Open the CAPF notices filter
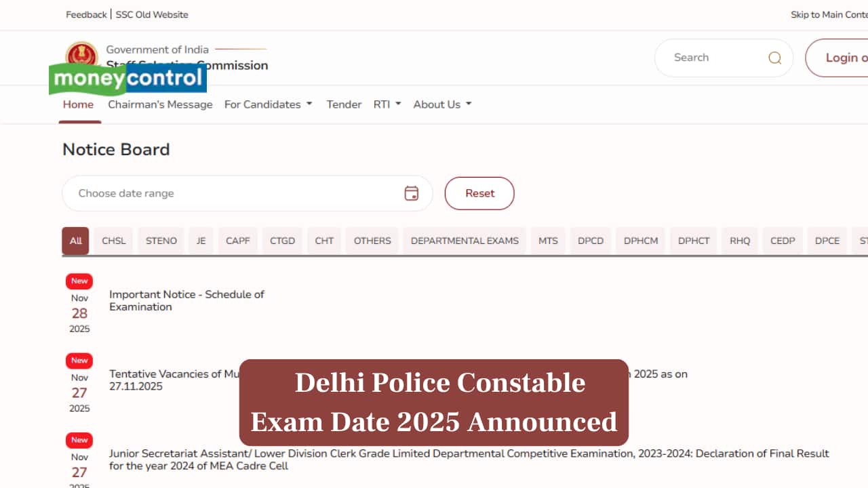 pyautogui.click(x=237, y=241)
